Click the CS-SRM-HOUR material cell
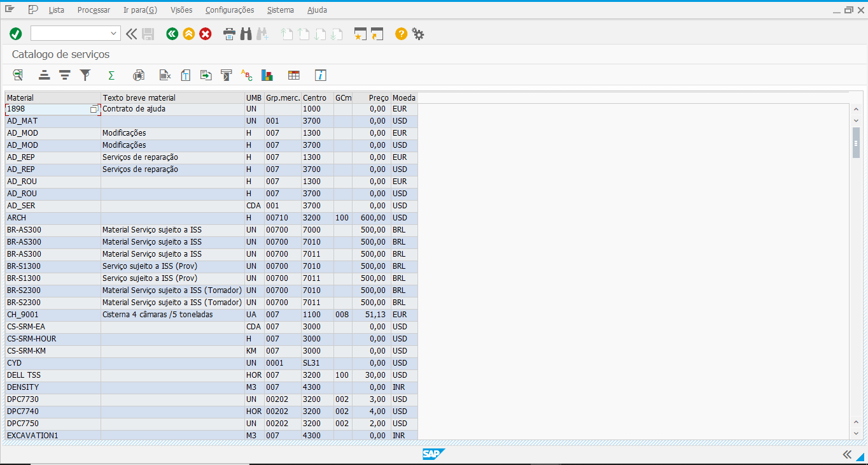Screen dimensions: 868x465 click(x=53, y=339)
